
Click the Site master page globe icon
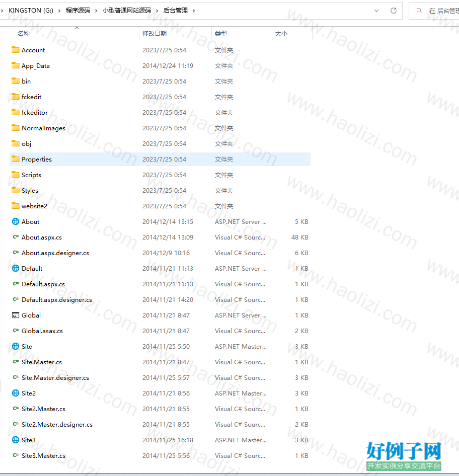click(16, 346)
